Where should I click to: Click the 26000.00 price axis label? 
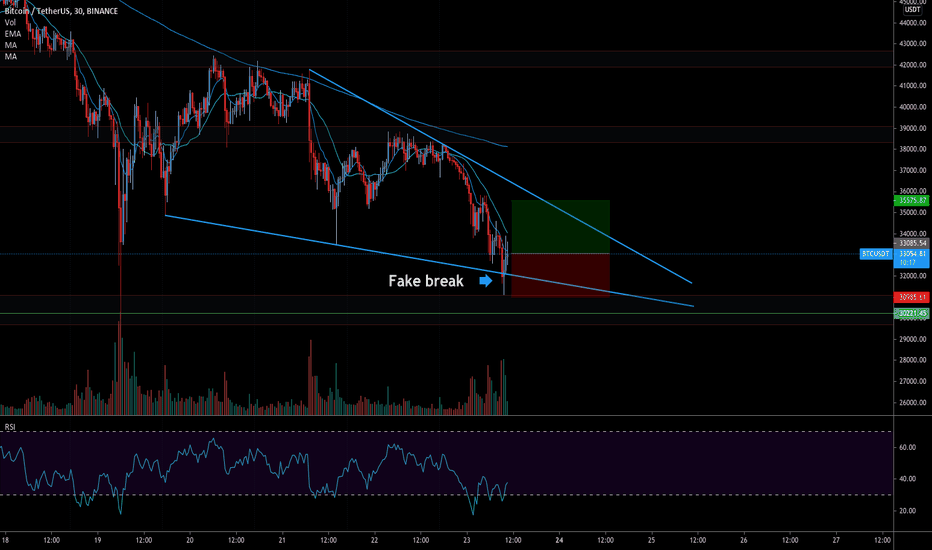(x=912, y=403)
